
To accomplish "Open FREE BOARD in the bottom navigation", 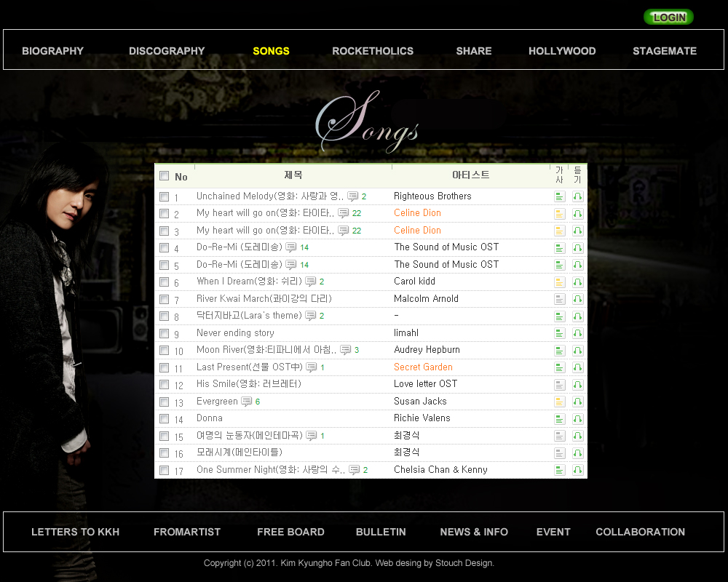I will point(290,532).
